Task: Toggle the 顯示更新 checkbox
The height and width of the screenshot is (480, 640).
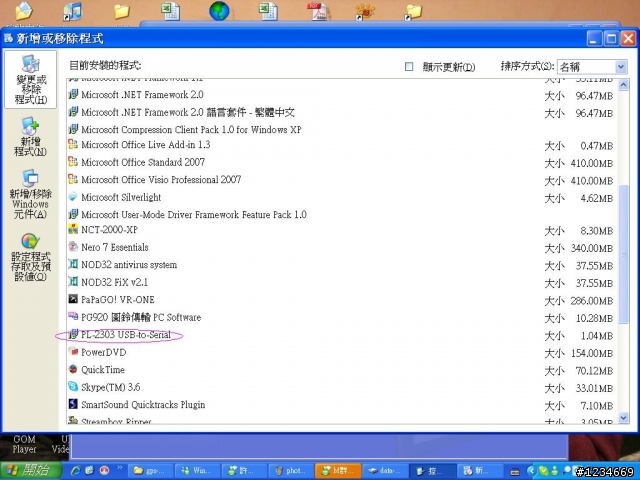Action: [x=409, y=67]
